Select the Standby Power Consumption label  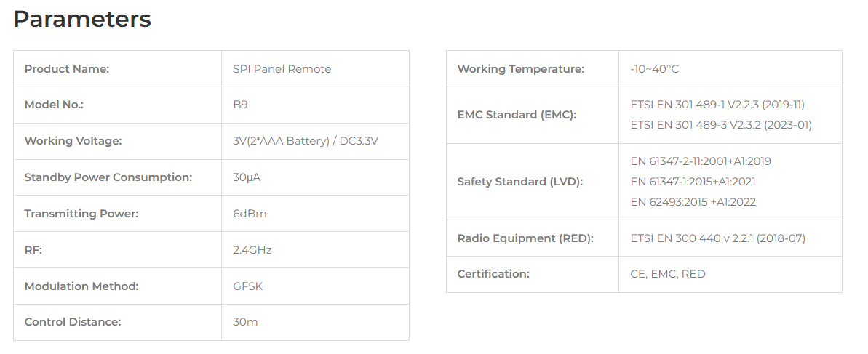click(108, 177)
